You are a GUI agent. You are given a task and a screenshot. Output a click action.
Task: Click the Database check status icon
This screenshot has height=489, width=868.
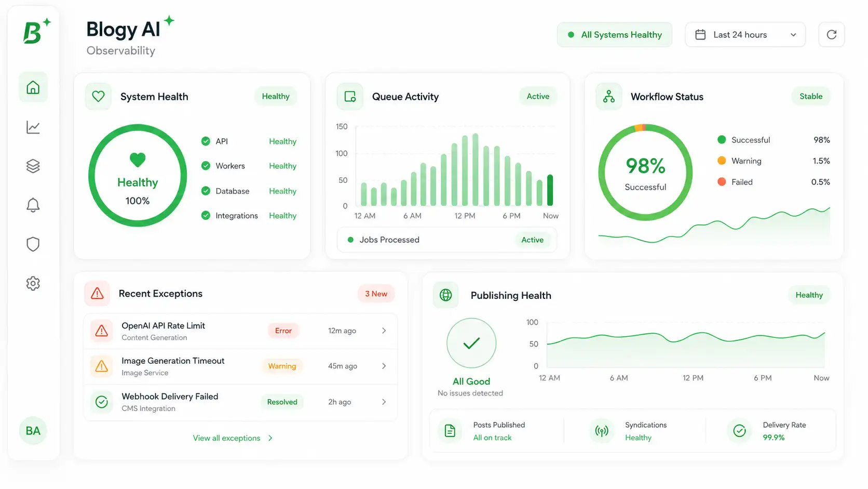point(206,191)
